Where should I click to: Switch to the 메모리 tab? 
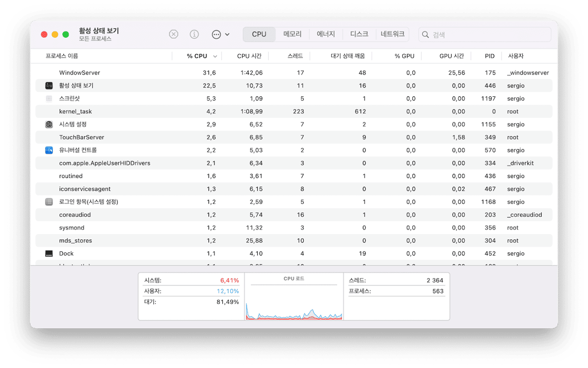point(293,34)
